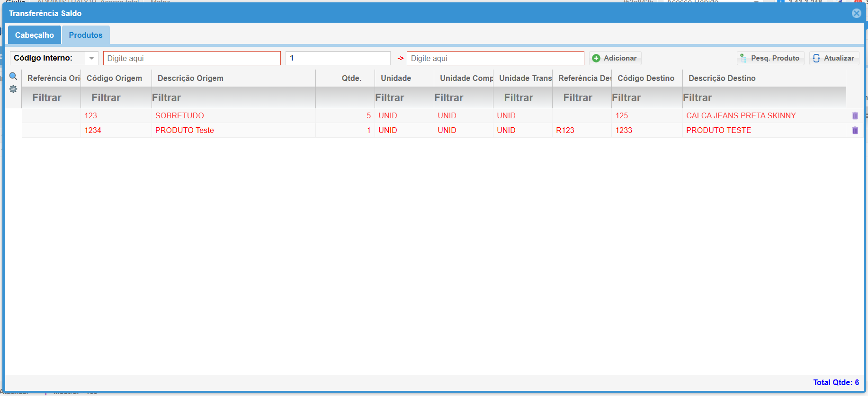Click the Qtde. column header

[x=351, y=78]
